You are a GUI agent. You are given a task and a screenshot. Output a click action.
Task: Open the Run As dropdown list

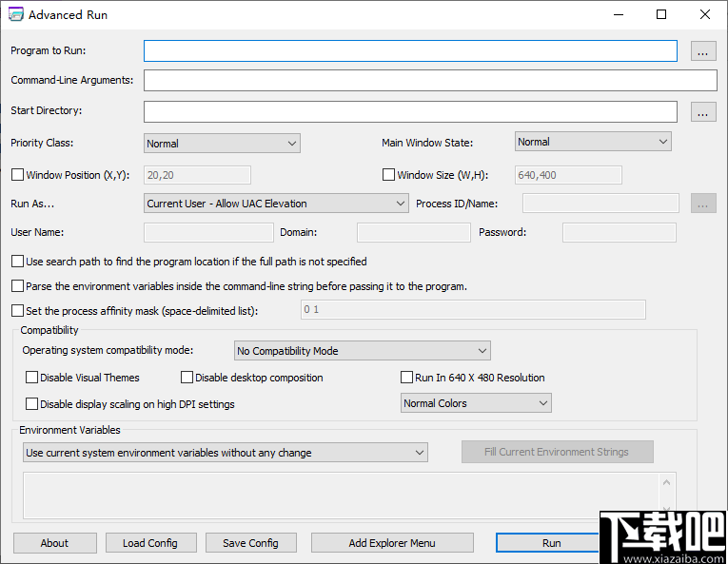[276, 204]
